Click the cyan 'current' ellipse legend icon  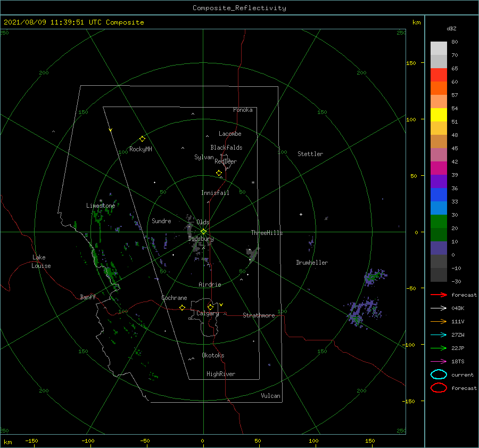[x=439, y=374]
